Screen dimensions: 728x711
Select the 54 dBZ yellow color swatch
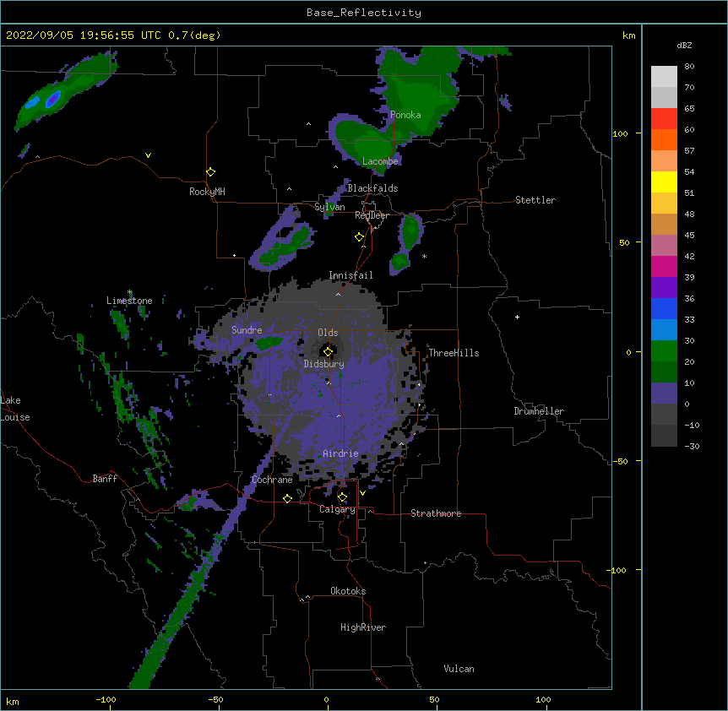(664, 182)
